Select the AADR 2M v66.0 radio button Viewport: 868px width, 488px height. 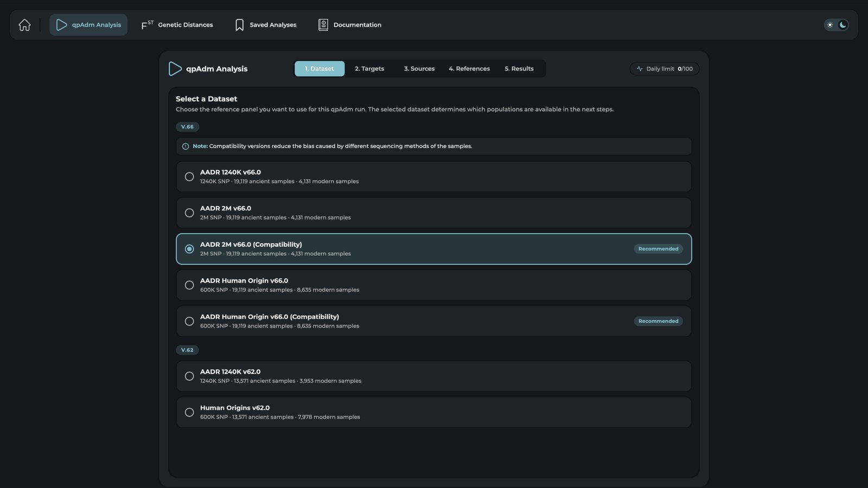click(x=189, y=213)
